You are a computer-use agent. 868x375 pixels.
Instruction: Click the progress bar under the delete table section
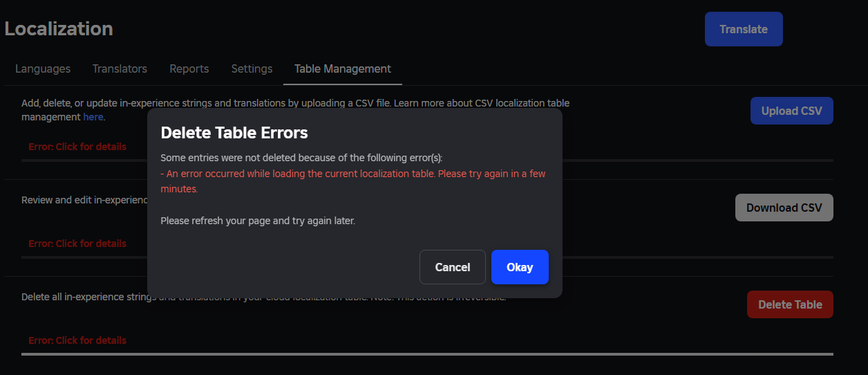click(x=427, y=354)
